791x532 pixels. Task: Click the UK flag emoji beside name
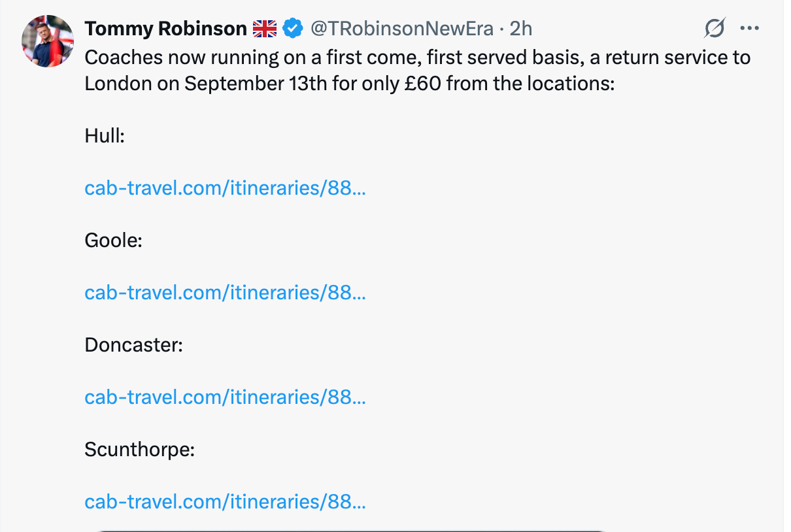pyautogui.click(x=265, y=29)
